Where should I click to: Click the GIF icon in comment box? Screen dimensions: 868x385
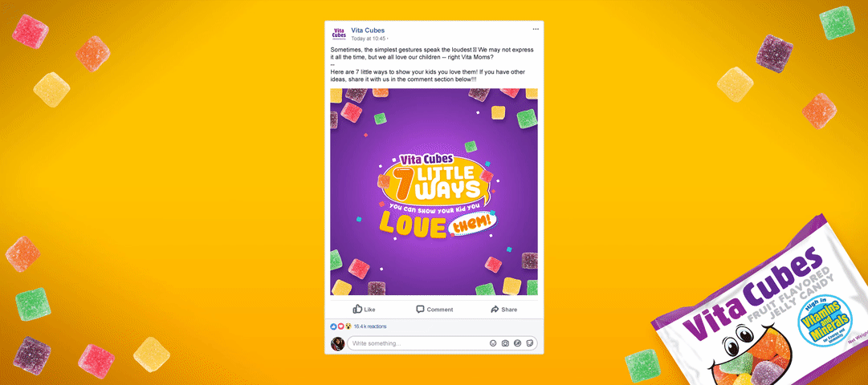pos(518,343)
